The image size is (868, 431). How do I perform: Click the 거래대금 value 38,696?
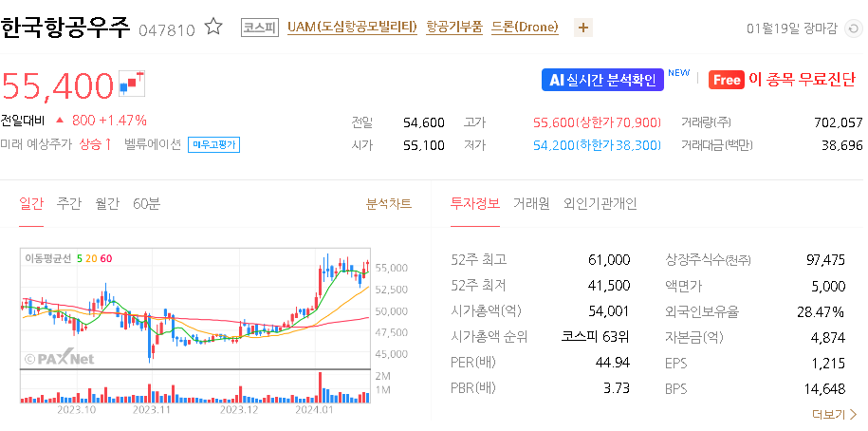(842, 145)
